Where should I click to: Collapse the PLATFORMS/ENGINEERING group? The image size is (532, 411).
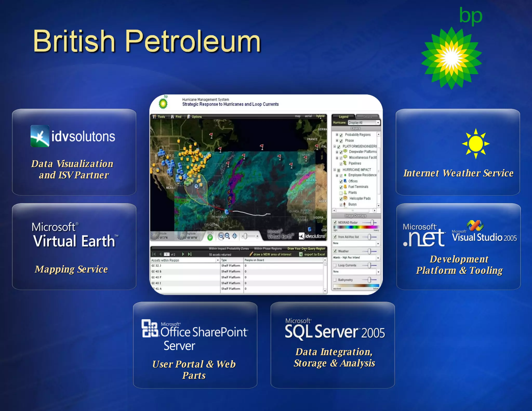pyautogui.click(x=335, y=146)
